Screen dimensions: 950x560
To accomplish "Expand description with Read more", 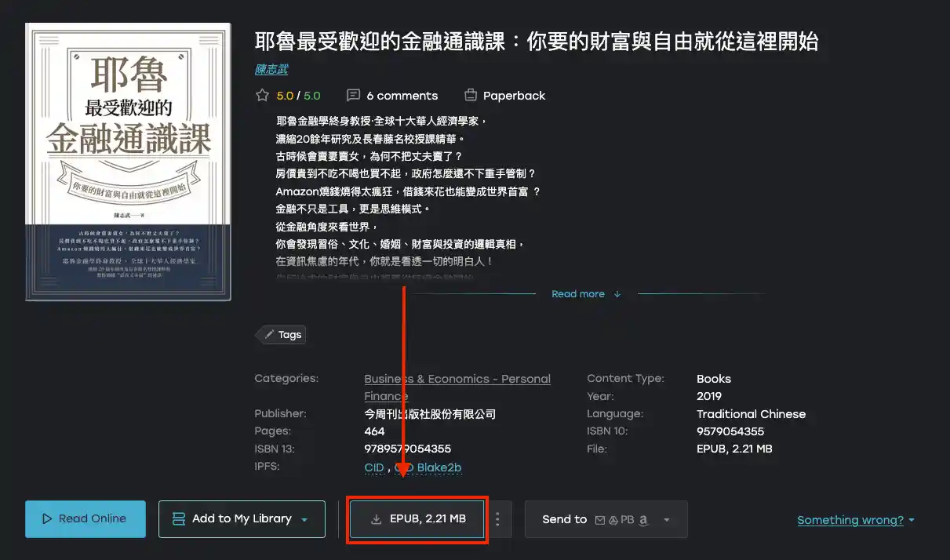I will pos(586,294).
